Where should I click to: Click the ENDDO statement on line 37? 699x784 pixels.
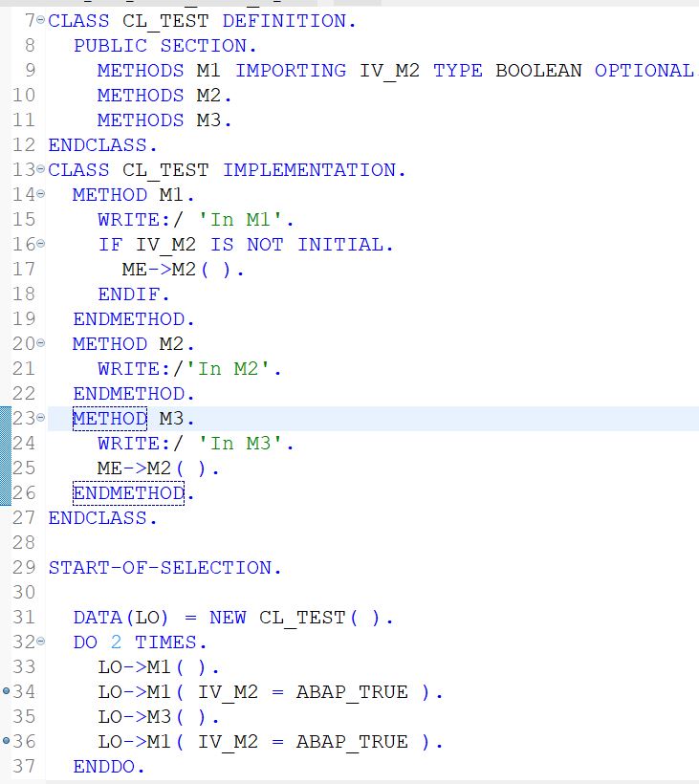point(108,767)
